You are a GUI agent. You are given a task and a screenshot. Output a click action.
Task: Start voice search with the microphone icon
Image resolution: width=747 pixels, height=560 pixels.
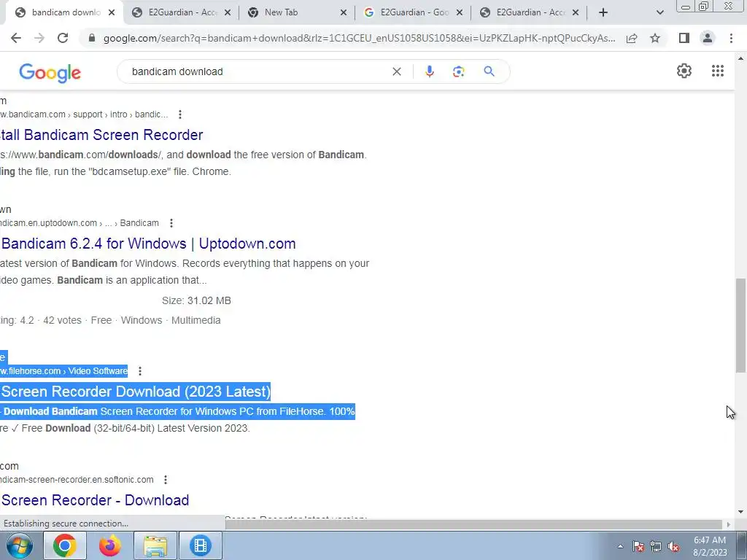(429, 71)
